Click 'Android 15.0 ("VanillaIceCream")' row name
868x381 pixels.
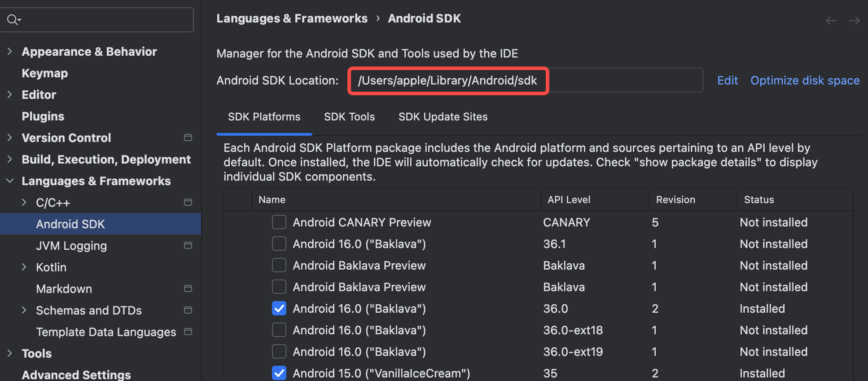tap(381, 373)
